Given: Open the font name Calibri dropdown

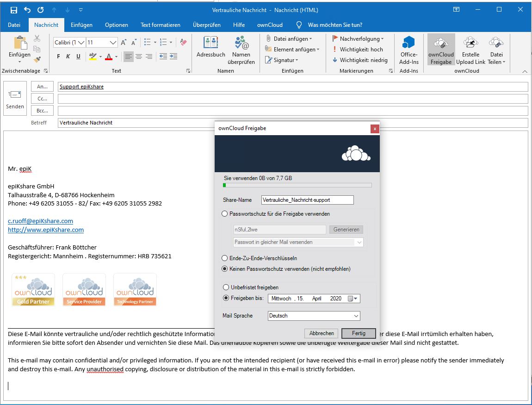Looking at the screenshot, I should pos(81,43).
